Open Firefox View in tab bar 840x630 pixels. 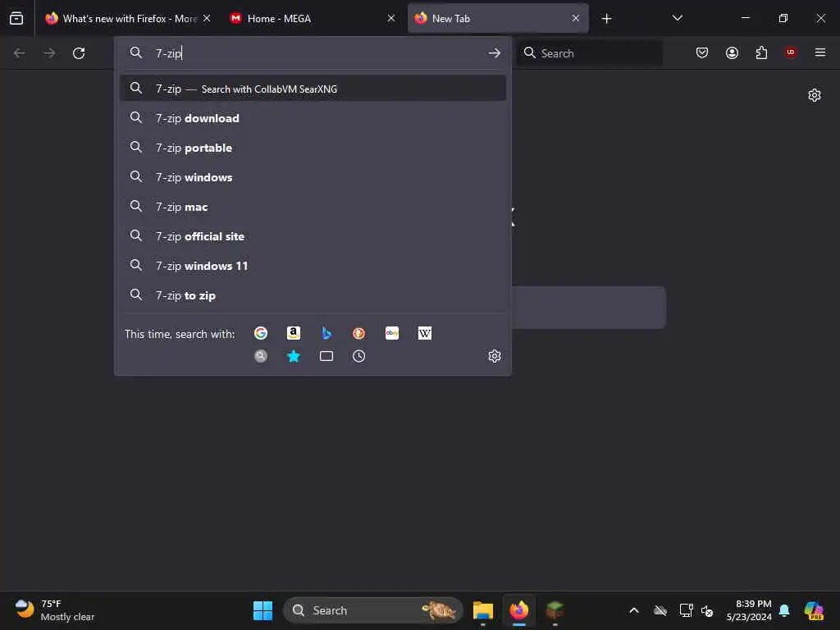(16, 18)
